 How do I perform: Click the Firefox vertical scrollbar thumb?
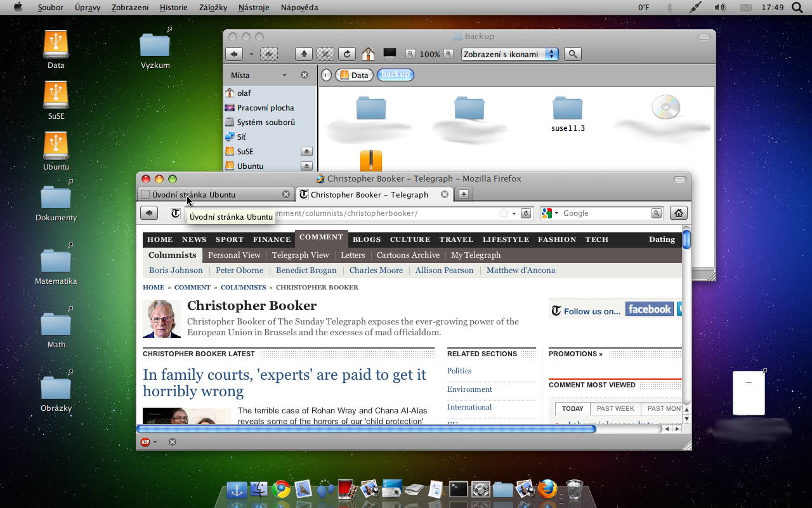point(686,240)
